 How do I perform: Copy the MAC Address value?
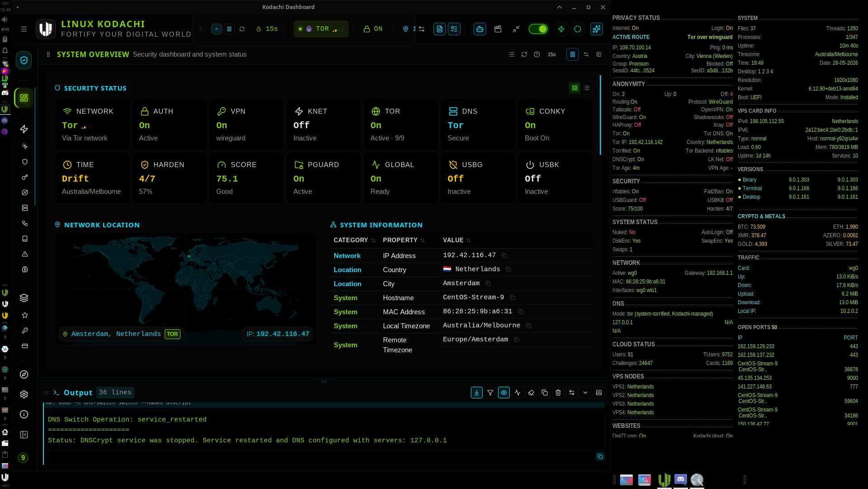[x=521, y=312]
